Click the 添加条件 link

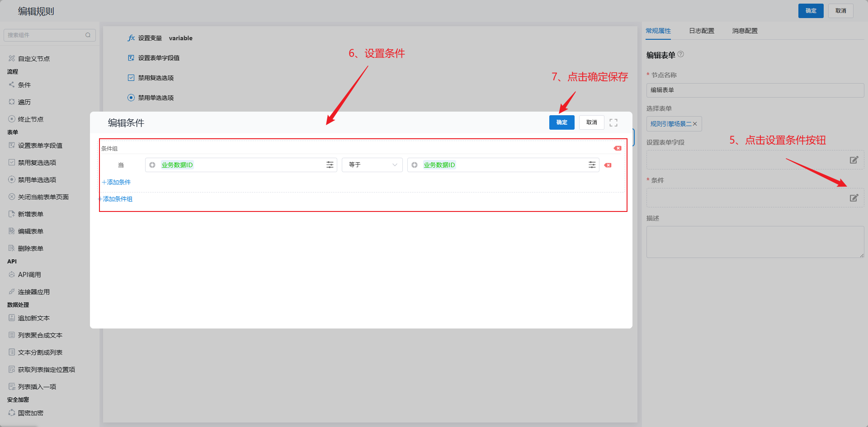click(117, 182)
